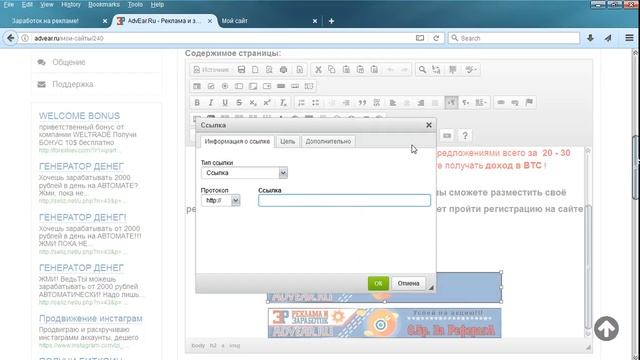Open the spell check dropdown in editor

tap(471, 70)
